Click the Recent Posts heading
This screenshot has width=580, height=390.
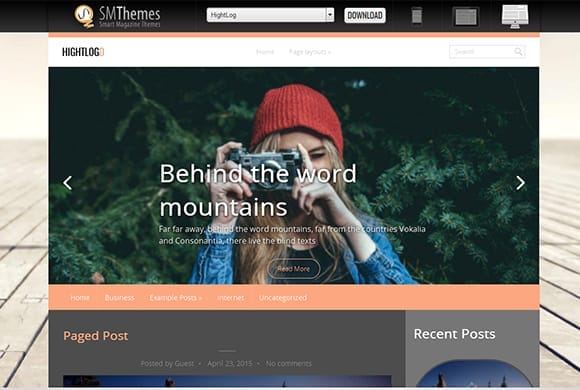(454, 334)
